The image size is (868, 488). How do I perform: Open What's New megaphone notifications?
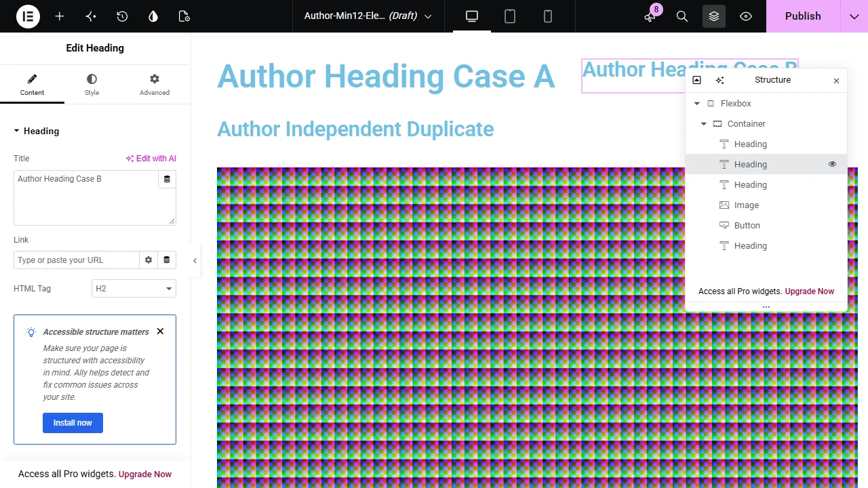click(x=650, y=16)
